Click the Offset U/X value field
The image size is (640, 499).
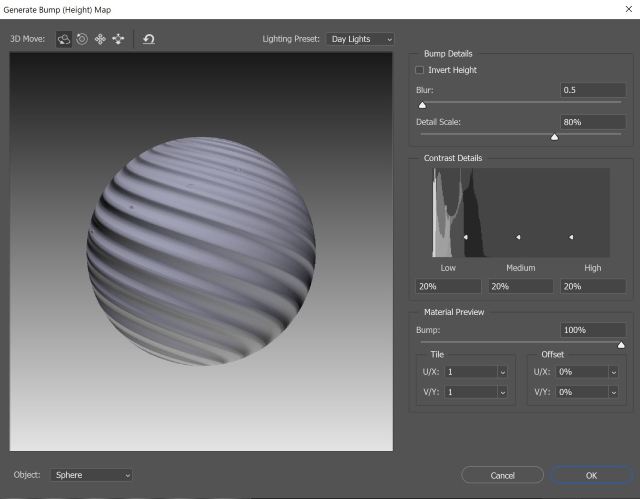coord(582,372)
